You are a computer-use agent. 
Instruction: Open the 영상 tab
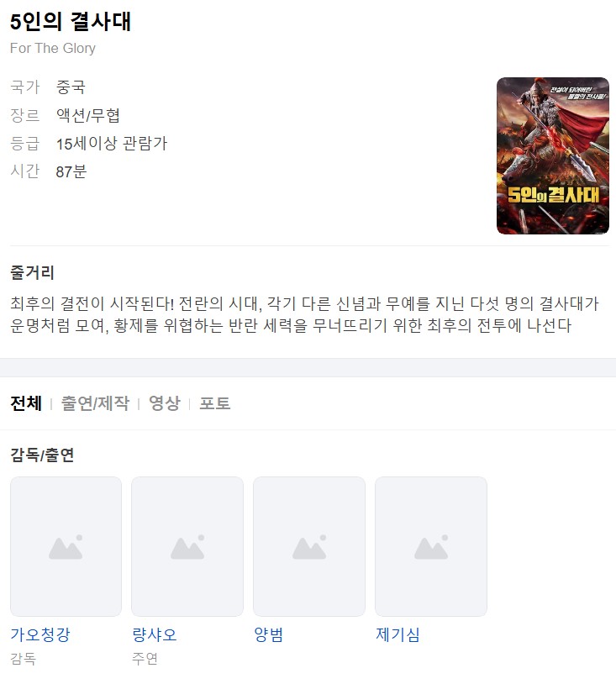(165, 403)
